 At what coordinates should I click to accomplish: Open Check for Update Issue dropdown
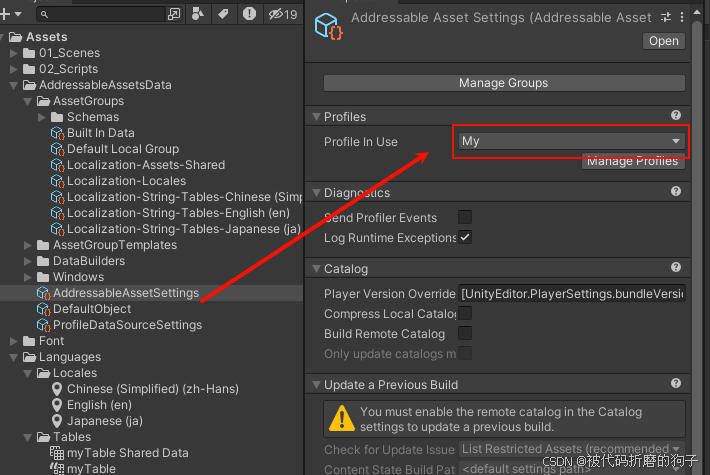pyautogui.click(x=571, y=449)
